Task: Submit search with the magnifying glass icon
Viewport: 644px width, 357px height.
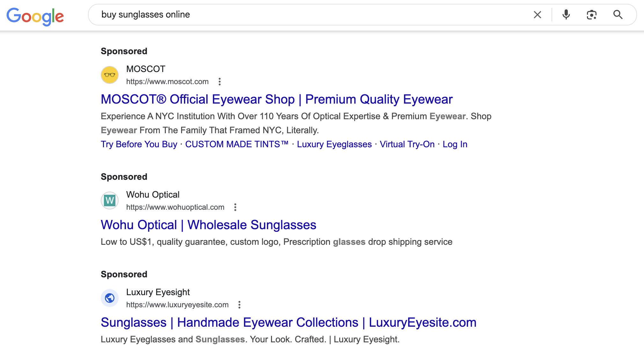Action: pos(618,15)
